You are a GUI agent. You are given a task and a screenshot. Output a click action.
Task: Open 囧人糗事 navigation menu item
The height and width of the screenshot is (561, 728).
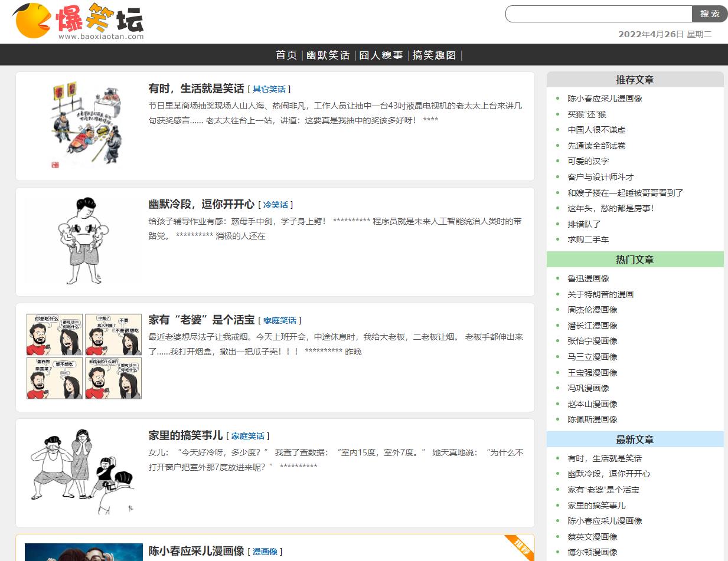click(x=381, y=55)
